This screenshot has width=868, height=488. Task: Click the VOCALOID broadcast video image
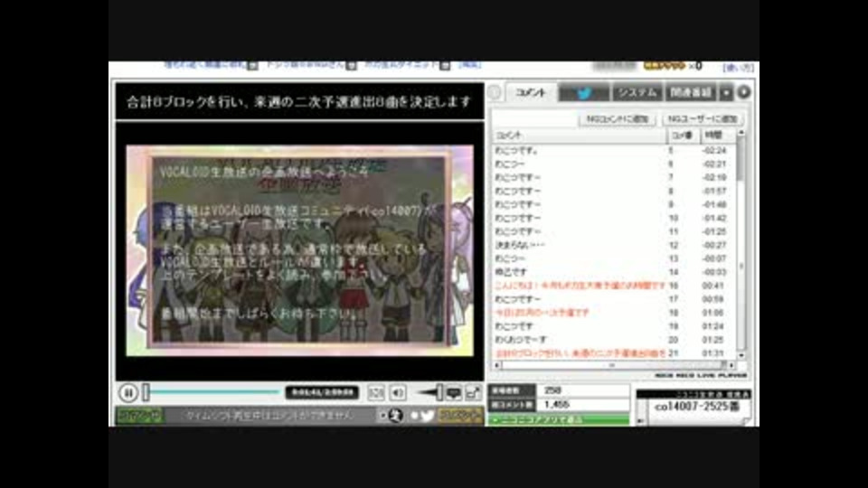click(299, 250)
